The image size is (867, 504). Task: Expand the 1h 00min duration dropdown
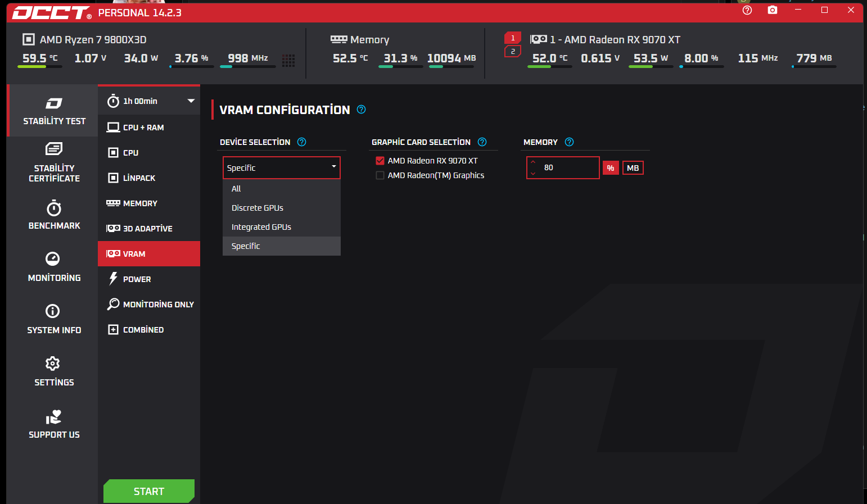150,101
